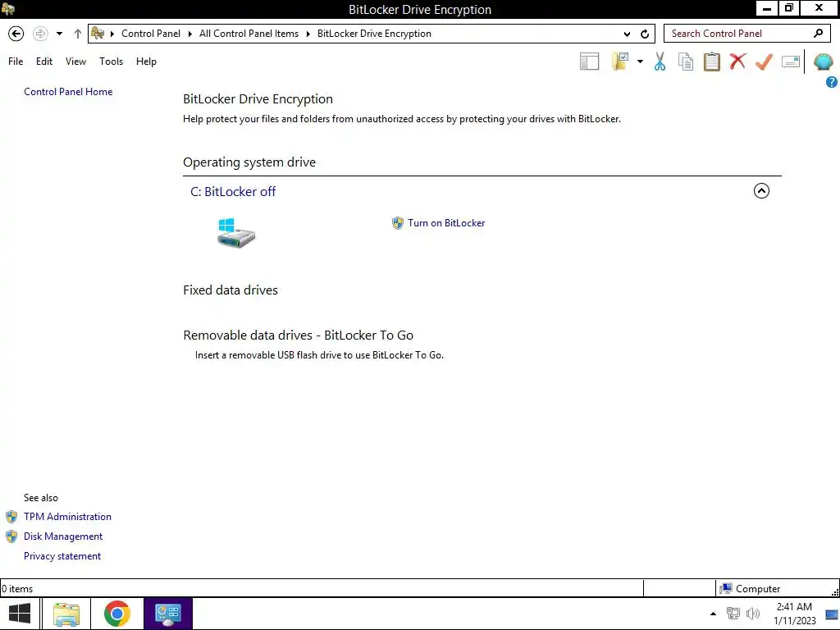Click Control Panel in the breadcrumb
Screen dimensions: 840x630
[x=151, y=34]
